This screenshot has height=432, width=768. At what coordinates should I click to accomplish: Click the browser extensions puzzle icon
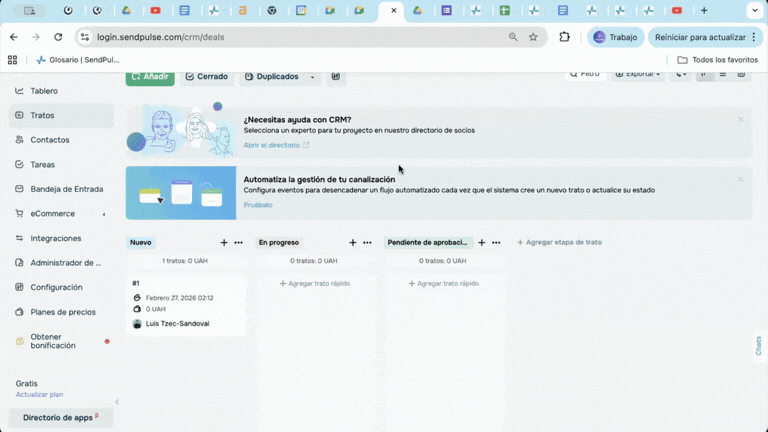point(564,37)
